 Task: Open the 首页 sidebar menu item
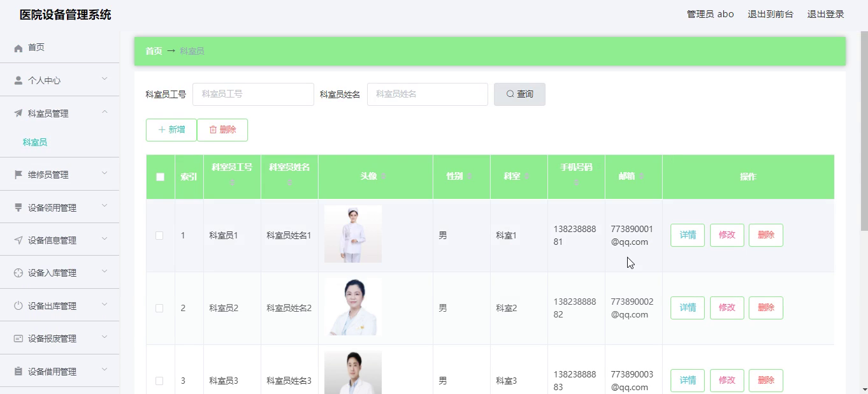pos(60,47)
